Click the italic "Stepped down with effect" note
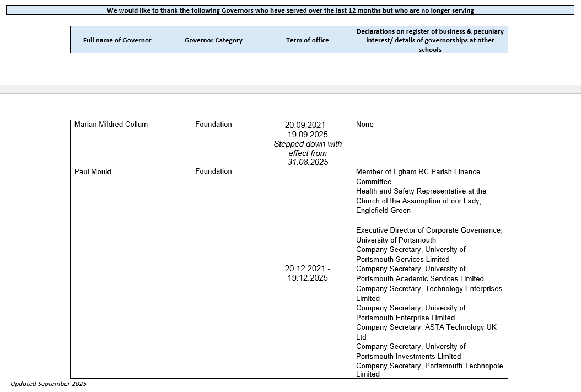Screen dimensions: 581x392 click(x=307, y=153)
